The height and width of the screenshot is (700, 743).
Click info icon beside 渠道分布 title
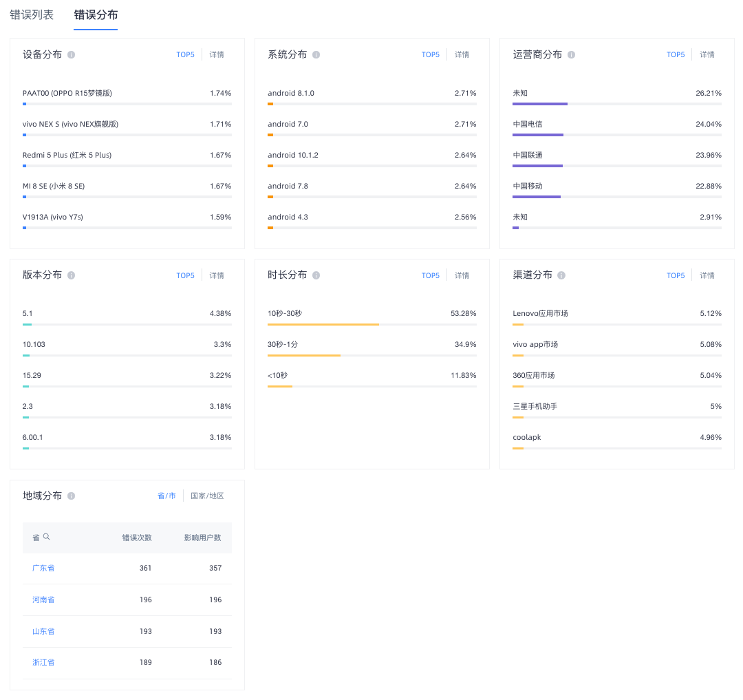click(x=561, y=275)
